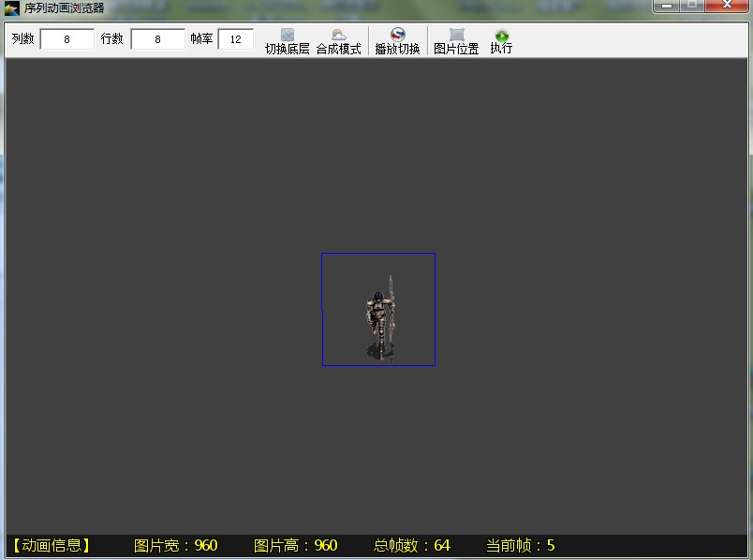Toggle playback with 播放切换

[x=398, y=41]
